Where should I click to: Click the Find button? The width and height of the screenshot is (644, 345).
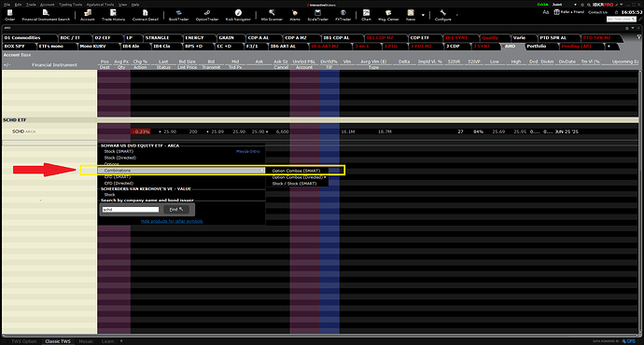click(176, 209)
